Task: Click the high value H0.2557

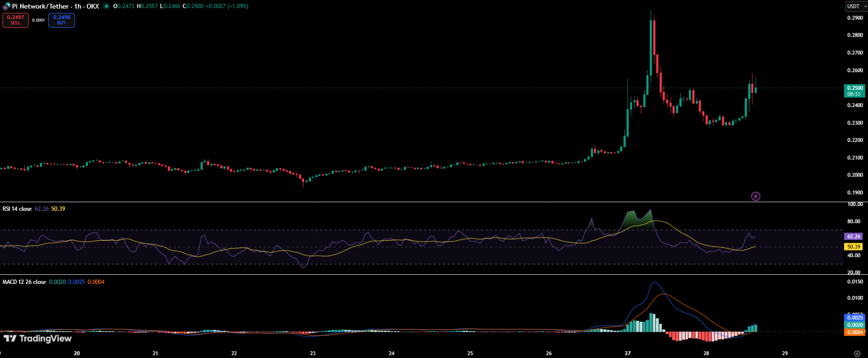Action: [147, 6]
